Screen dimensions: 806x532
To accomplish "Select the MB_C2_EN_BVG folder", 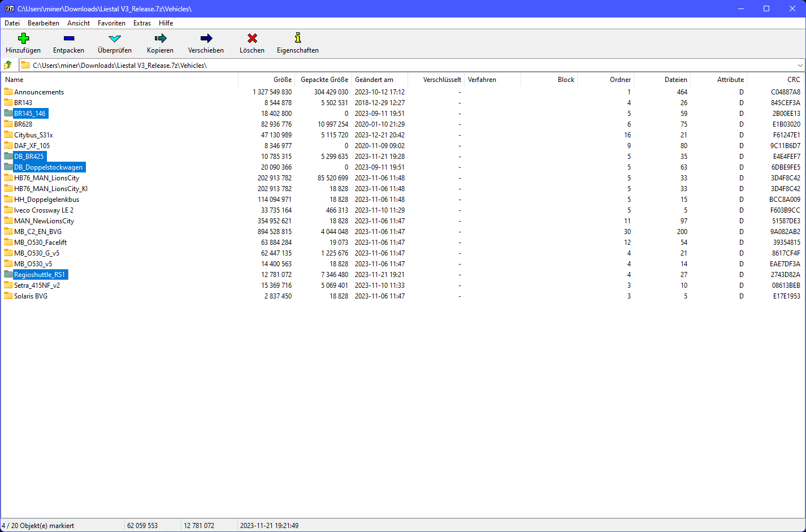I will [37, 232].
